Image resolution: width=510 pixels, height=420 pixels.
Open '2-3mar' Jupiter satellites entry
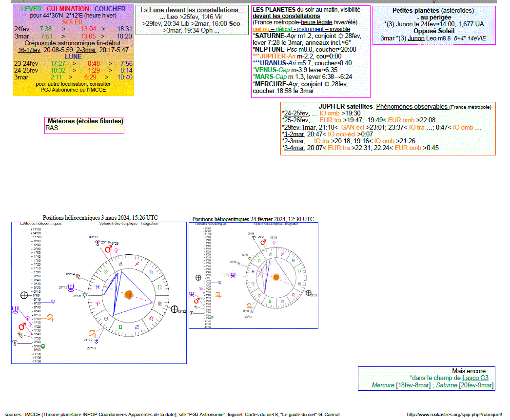point(294,141)
